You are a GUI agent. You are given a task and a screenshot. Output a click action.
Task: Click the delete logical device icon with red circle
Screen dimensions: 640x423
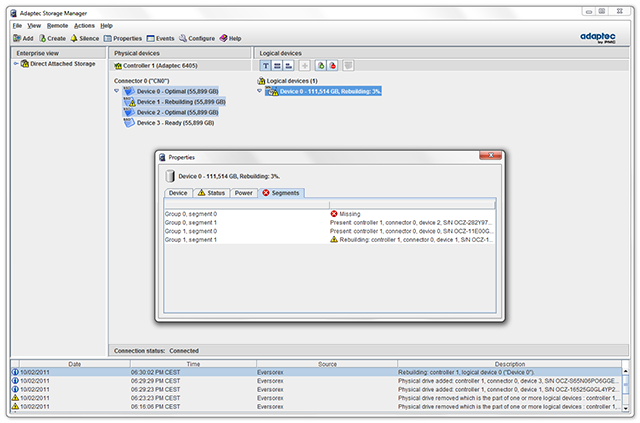pos(333,65)
